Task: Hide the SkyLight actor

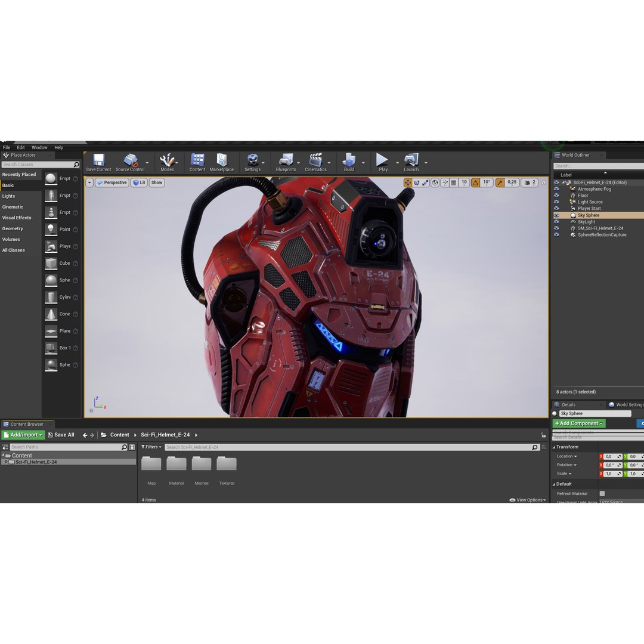Action: pyautogui.click(x=556, y=222)
